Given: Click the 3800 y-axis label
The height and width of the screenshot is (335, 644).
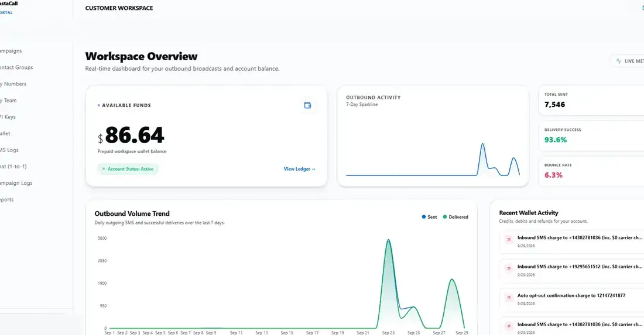Looking at the screenshot, I should click(102, 238).
